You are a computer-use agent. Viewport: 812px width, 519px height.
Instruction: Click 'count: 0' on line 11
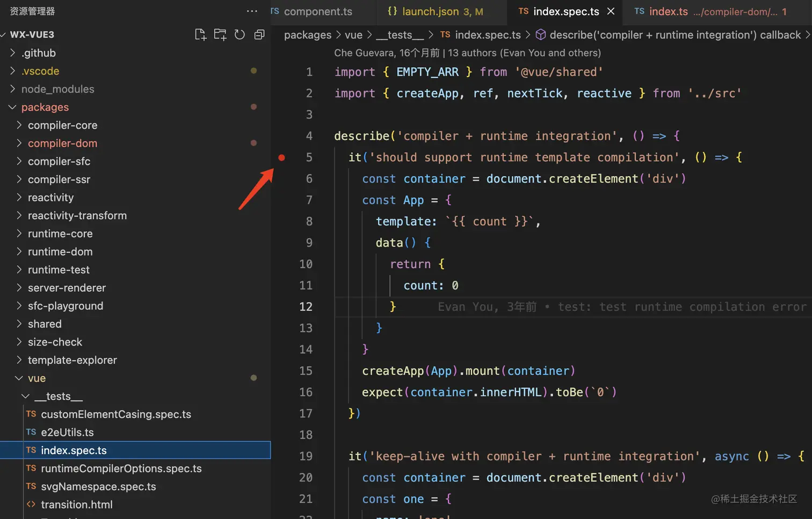coord(431,285)
